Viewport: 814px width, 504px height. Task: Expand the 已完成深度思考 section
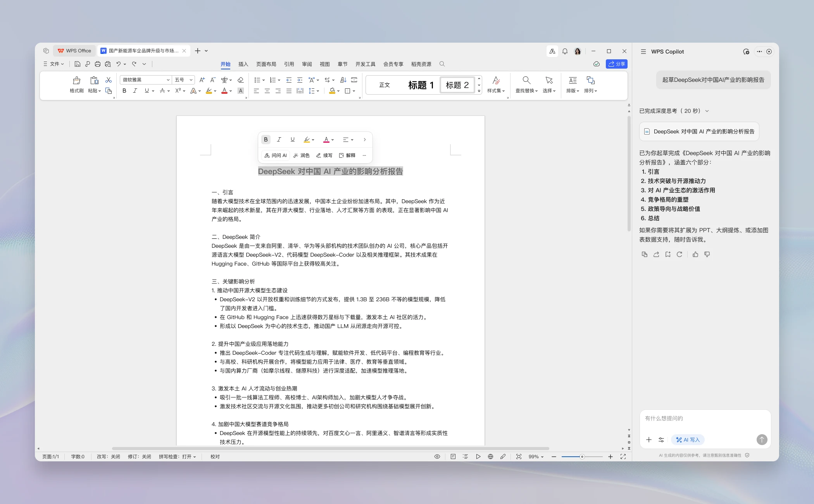[707, 111]
